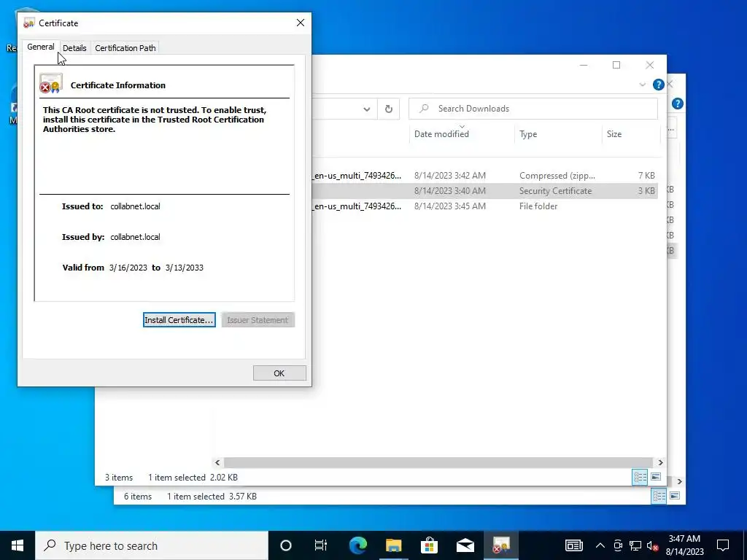This screenshot has width=747, height=560.
Task: Open the Windows Start menu
Action: point(18,545)
